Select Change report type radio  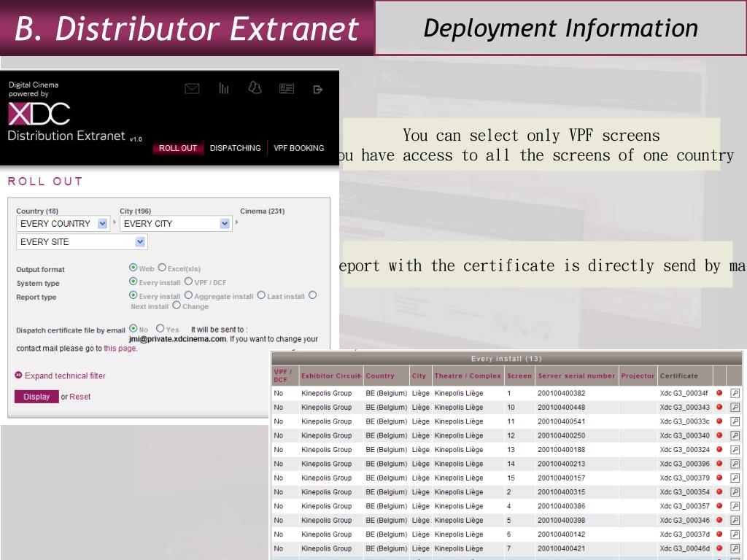click(177, 306)
